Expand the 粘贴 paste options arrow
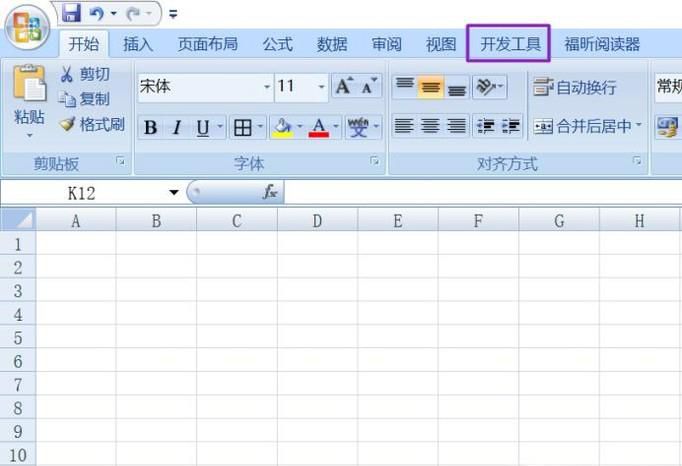 [x=30, y=135]
